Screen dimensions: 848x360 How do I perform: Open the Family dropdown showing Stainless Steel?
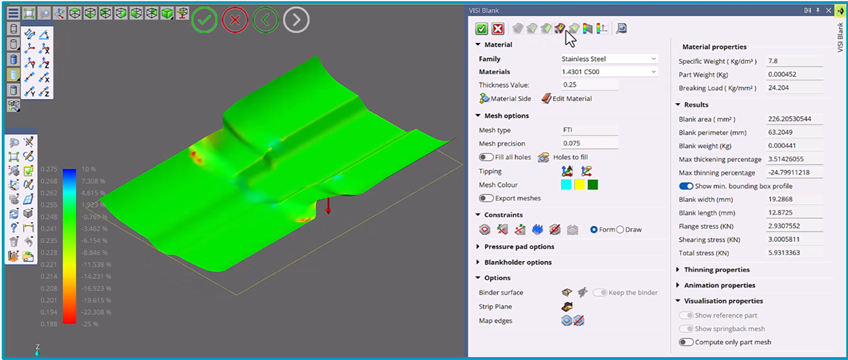[x=609, y=59]
